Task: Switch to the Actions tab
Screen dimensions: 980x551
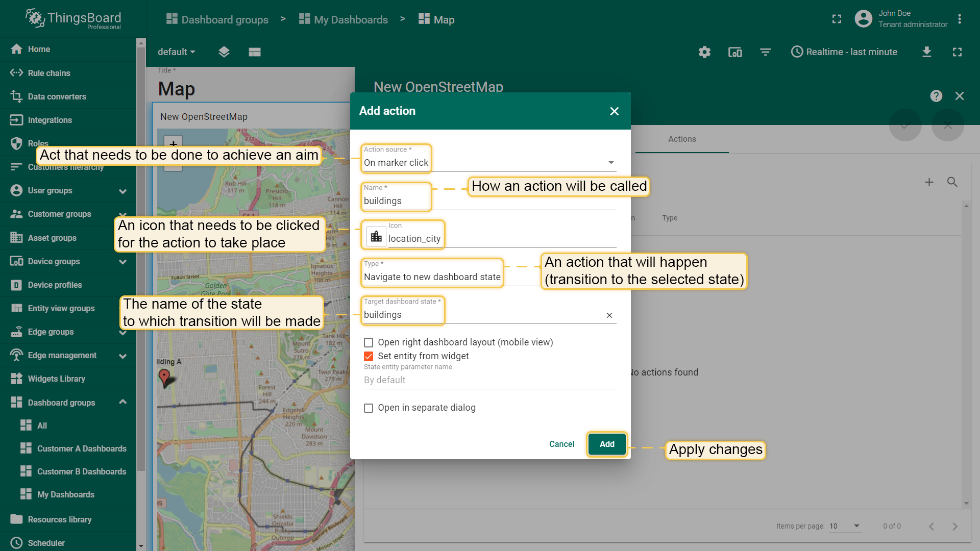Action: pyautogui.click(x=682, y=139)
